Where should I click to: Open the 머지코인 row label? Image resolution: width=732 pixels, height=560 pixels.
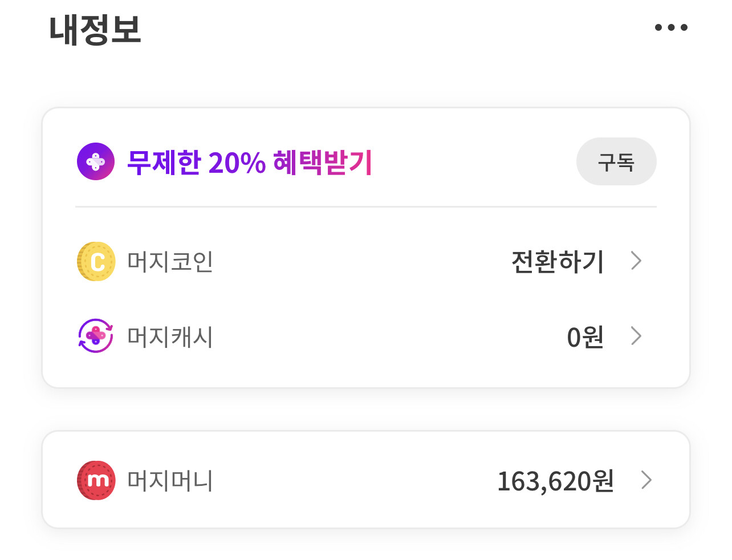(x=170, y=262)
